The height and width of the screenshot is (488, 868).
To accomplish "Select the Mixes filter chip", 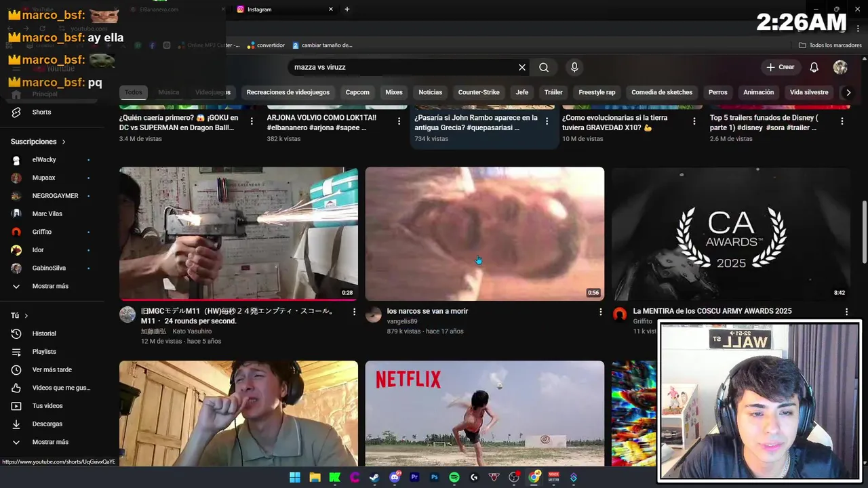I will [x=394, y=92].
